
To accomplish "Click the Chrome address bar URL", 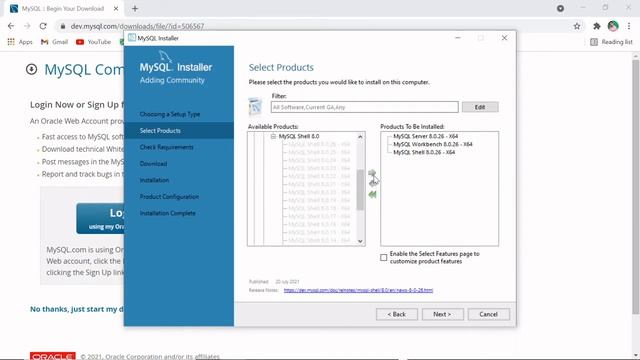I will [x=137, y=26].
